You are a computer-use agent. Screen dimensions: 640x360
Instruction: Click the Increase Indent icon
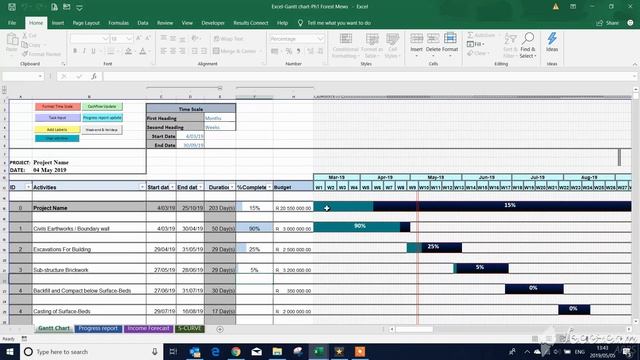pos(204,51)
